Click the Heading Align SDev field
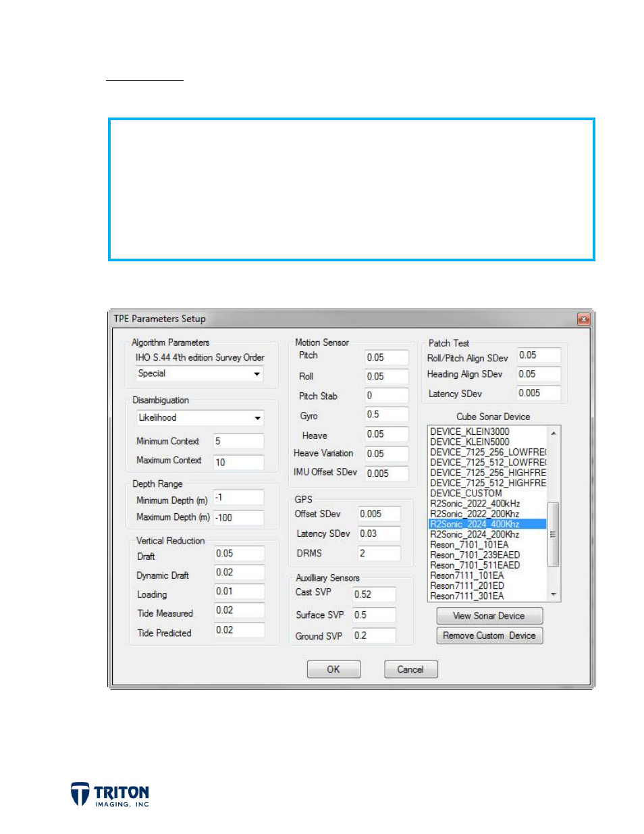This screenshot has width=644, height=834. coord(539,374)
